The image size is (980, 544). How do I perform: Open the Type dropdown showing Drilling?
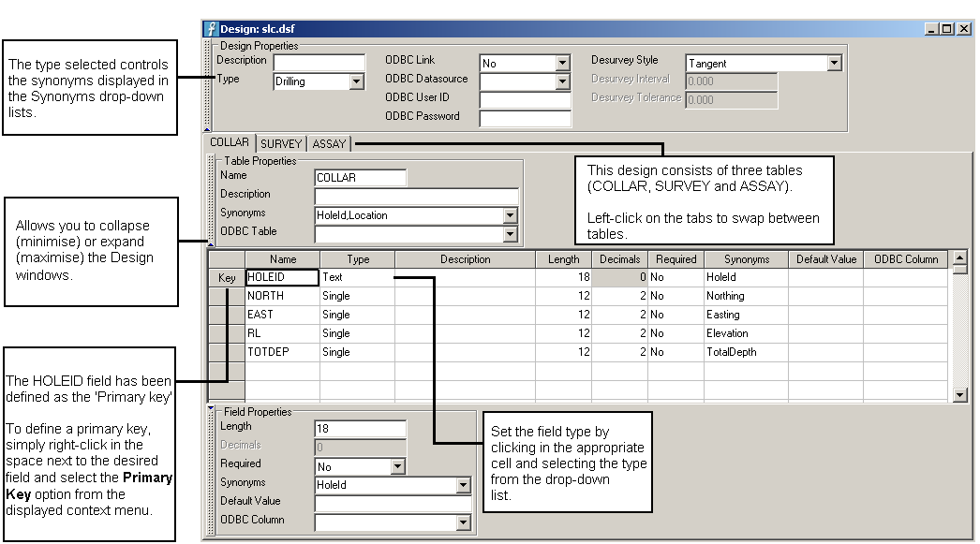[x=356, y=82]
